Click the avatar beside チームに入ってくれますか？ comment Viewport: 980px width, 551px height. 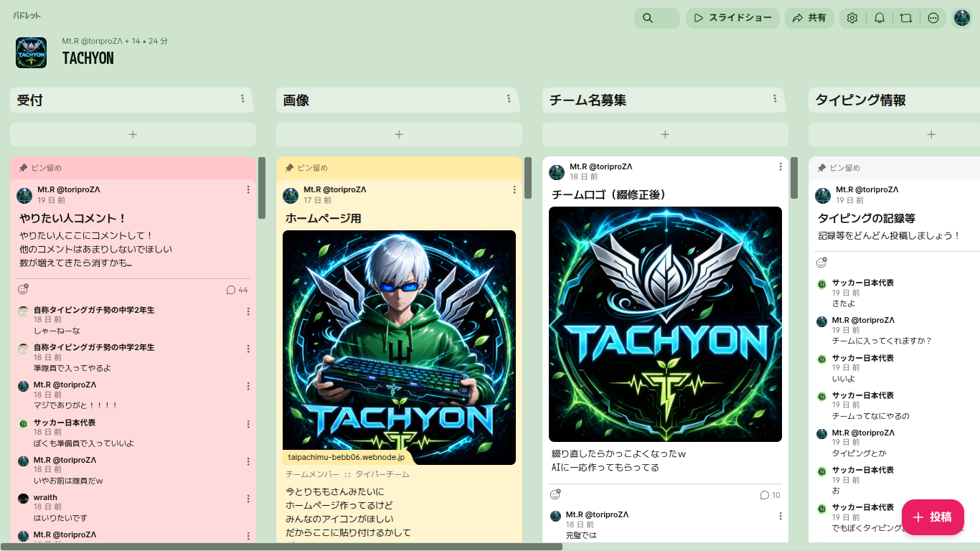pos(822,321)
